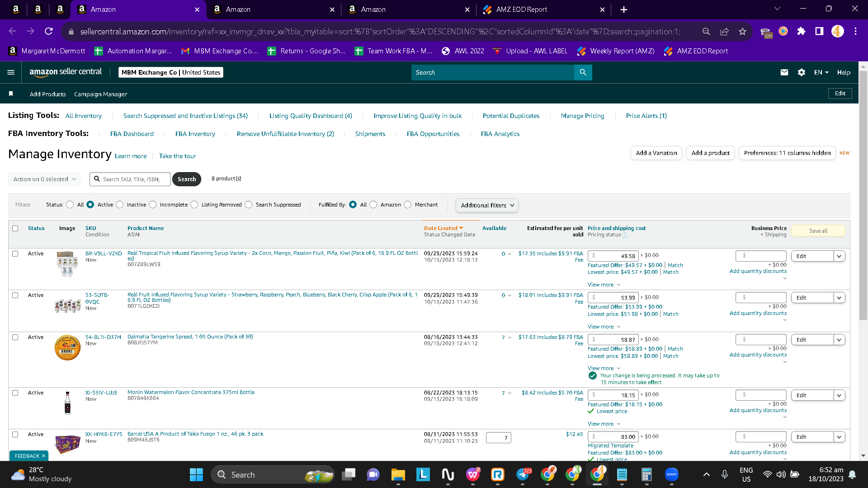Open the messages envelope icon
The image size is (868, 488).
784,72
